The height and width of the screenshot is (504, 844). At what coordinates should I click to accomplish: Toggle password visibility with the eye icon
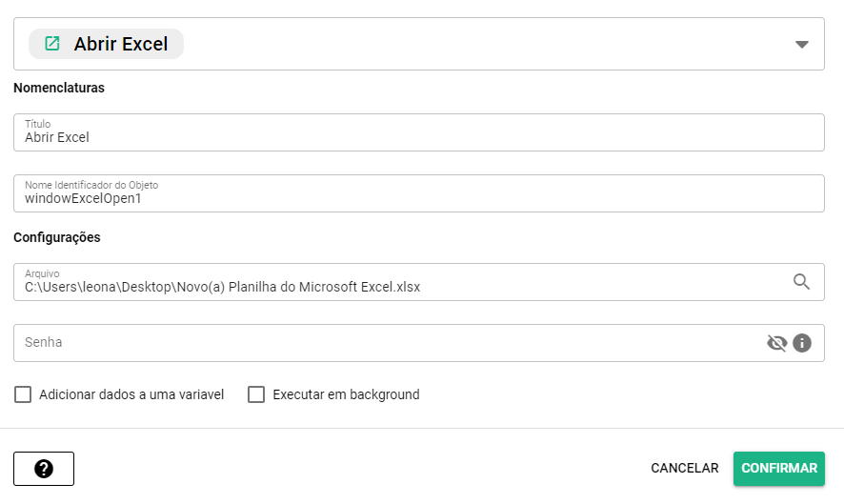pyautogui.click(x=777, y=343)
